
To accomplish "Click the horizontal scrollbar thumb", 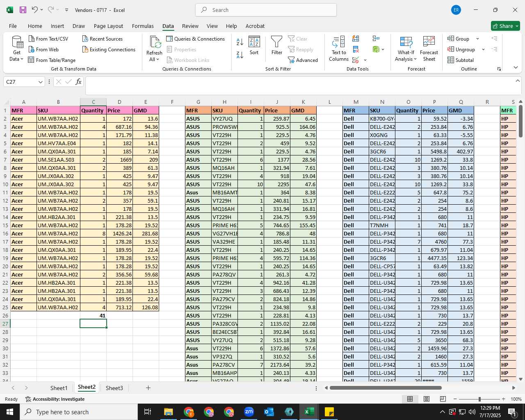I will point(386,388).
